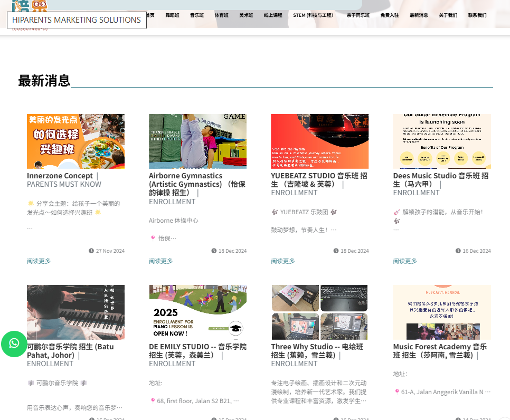Image resolution: width=510 pixels, height=420 pixels.
Task: Open Innerzone Concept article title
Action: (x=60, y=176)
